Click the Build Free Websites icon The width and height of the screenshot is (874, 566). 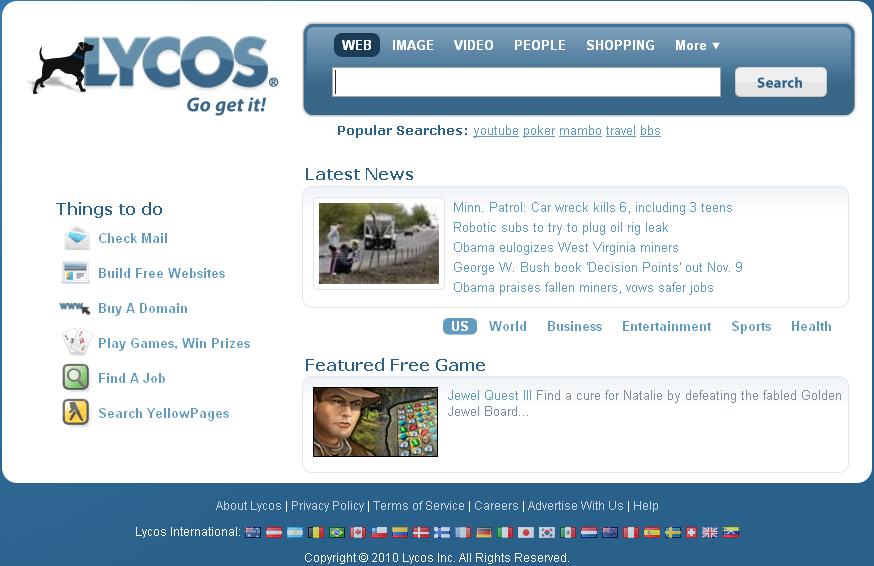point(76,273)
